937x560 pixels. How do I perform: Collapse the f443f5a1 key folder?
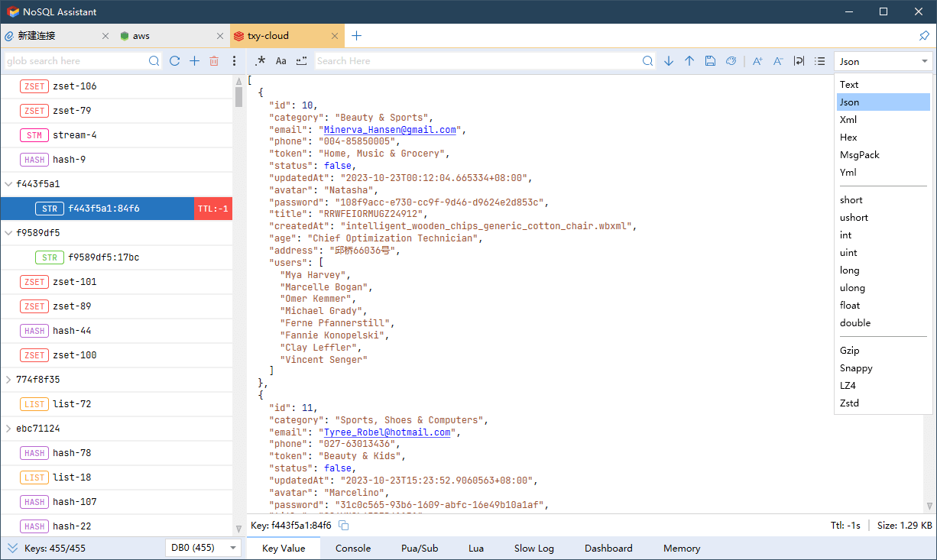tap(8, 184)
